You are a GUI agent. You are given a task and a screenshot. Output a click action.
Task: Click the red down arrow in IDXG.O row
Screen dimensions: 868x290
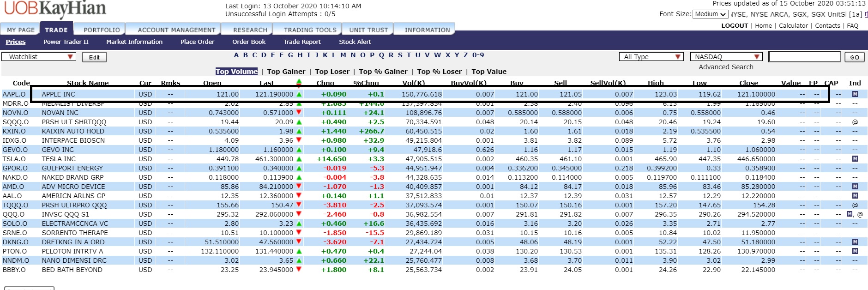tap(299, 140)
